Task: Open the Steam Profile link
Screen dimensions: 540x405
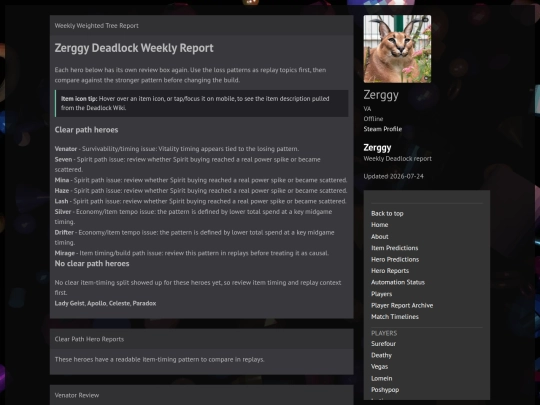Action: [x=383, y=129]
